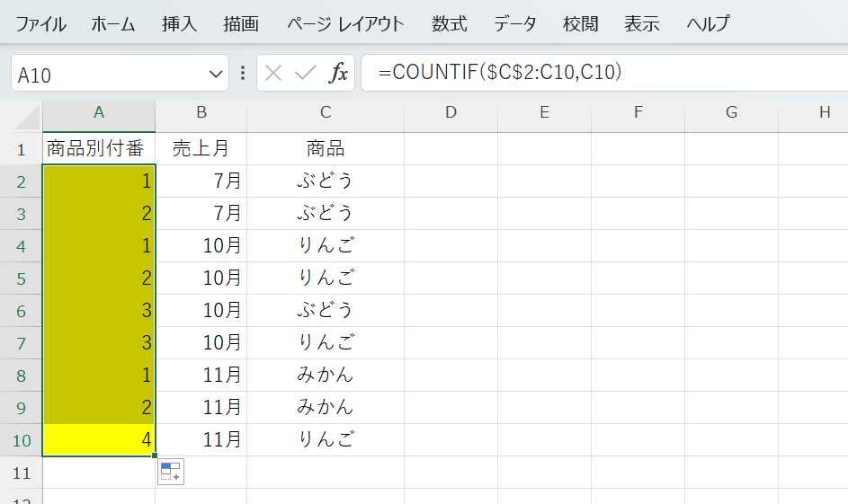Click the Enter checkmark formula icon
848x504 pixels.
(x=305, y=74)
